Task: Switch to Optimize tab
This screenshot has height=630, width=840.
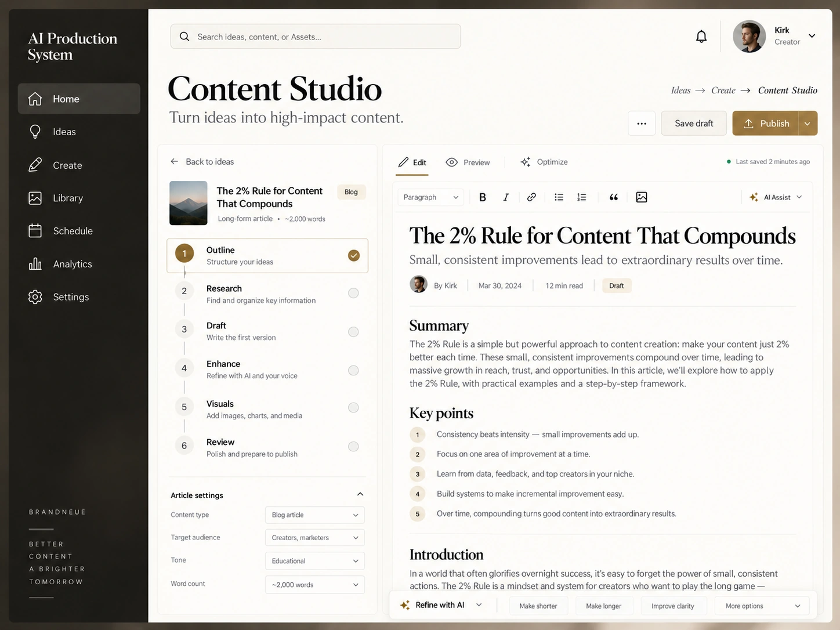Action: 544,162
